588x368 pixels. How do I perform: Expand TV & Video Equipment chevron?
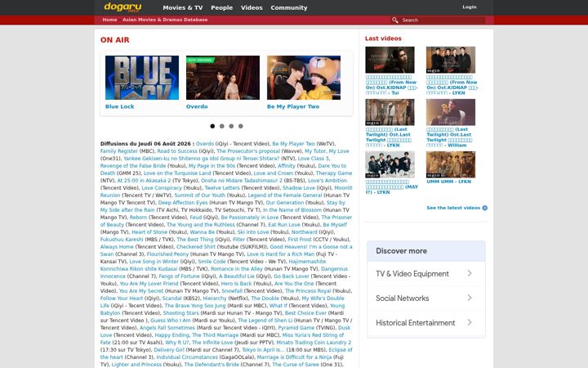click(470, 273)
